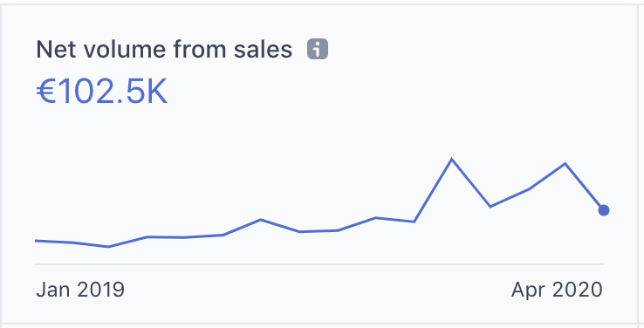The height and width of the screenshot is (328, 644).
Task: Click the euro symbol in the total amount
Action: [46, 92]
